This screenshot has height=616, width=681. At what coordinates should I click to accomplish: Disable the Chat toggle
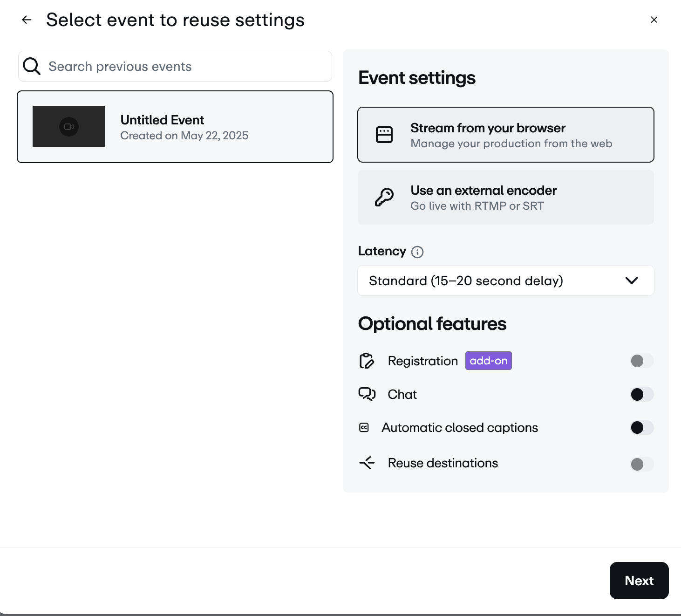pos(641,394)
